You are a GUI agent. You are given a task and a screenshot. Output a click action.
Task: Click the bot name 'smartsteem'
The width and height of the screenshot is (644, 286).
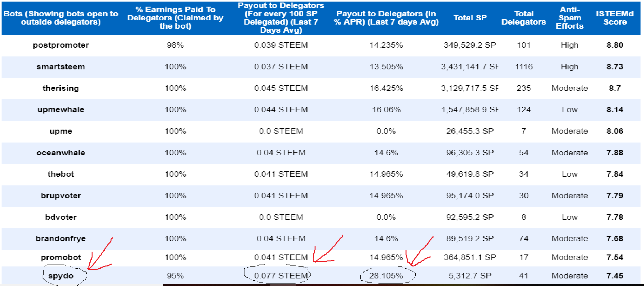61,67
